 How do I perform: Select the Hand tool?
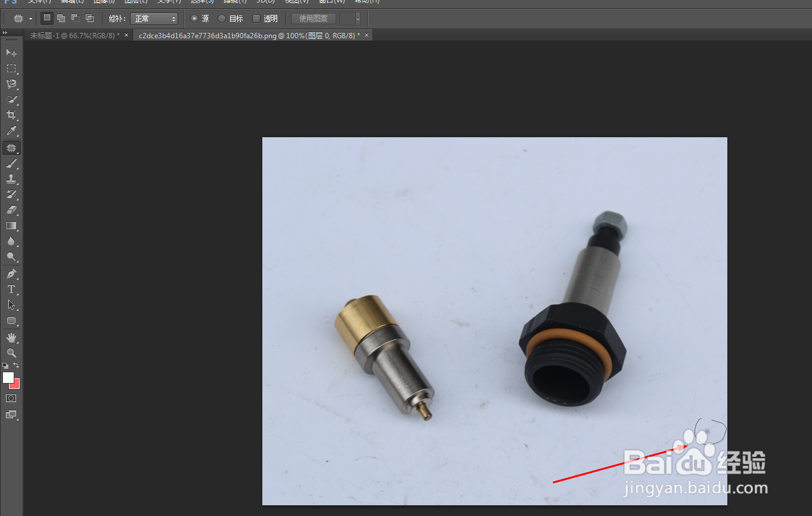pyautogui.click(x=11, y=338)
